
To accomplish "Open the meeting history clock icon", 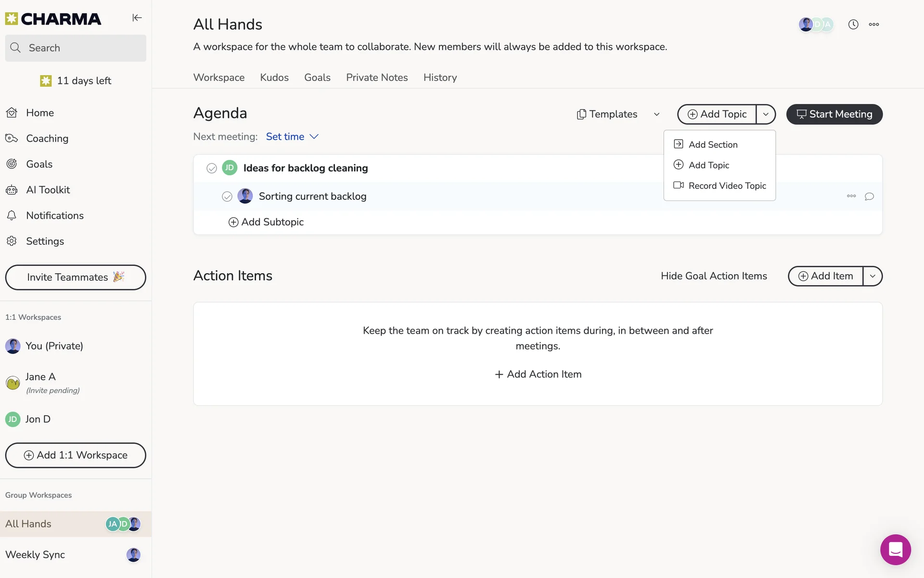I will click(x=853, y=25).
